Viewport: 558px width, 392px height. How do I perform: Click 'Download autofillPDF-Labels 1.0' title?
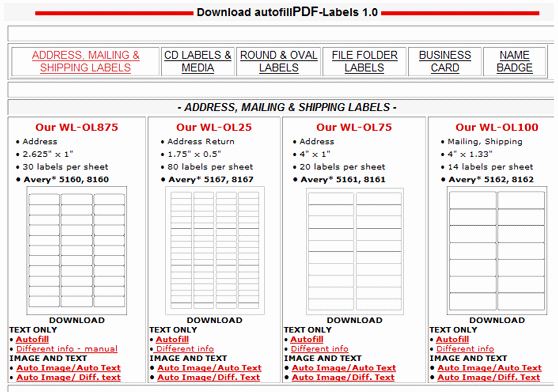tap(287, 12)
